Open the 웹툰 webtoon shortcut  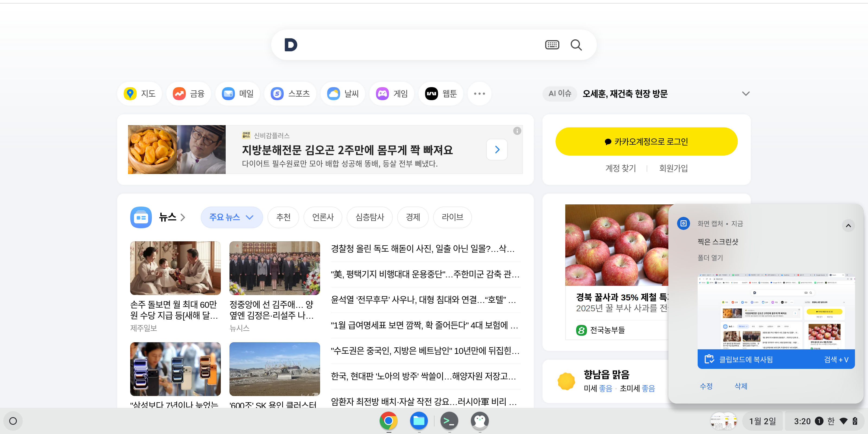(441, 93)
